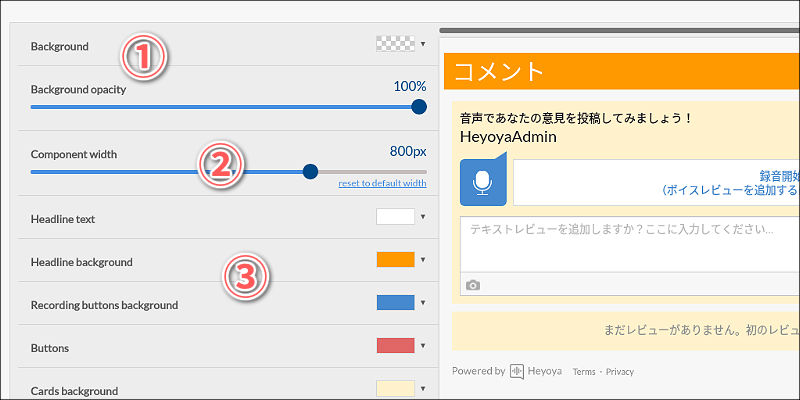This screenshot has width=800, height=400.
Task: Click the Terms link in the footer
Action: pos(584,372)
